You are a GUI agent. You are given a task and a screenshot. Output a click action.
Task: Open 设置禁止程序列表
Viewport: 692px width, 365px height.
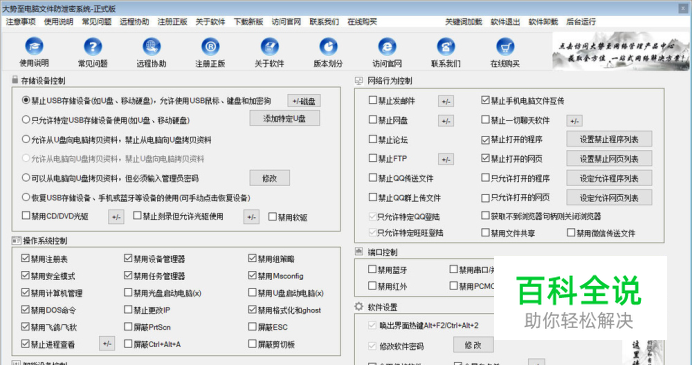609,139
